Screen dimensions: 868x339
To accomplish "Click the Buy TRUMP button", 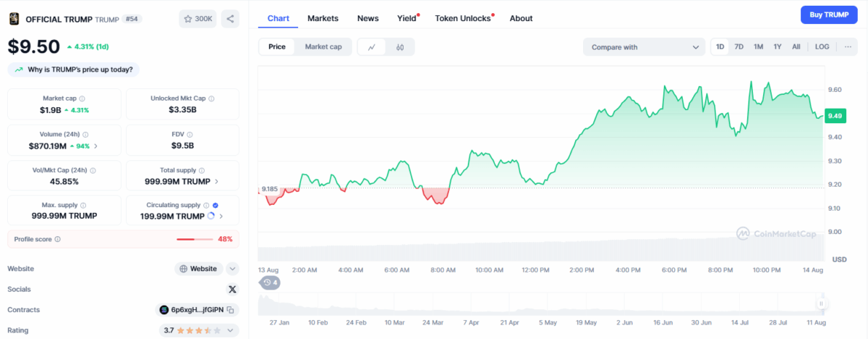I will (829, 14).
